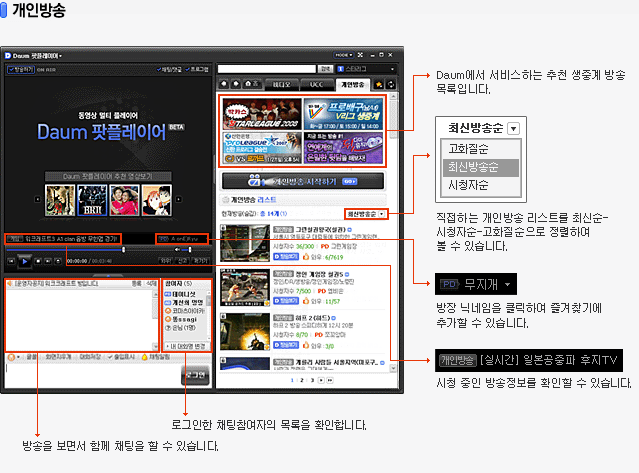The height and width of the screenshot is (473, 639).
Task: Click the thumbs-up icon beside 6/7619
Action: click(306, 256)
